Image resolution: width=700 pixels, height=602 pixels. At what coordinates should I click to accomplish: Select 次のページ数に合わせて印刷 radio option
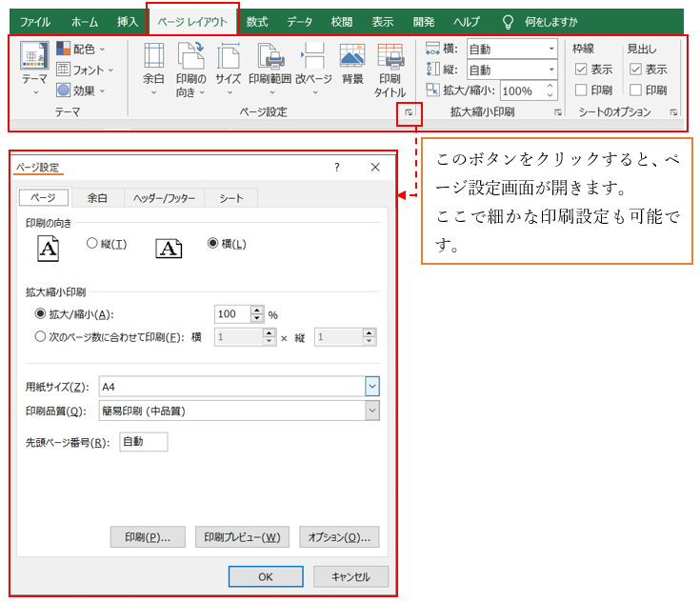pyautogui.click(x=40, y=336)
